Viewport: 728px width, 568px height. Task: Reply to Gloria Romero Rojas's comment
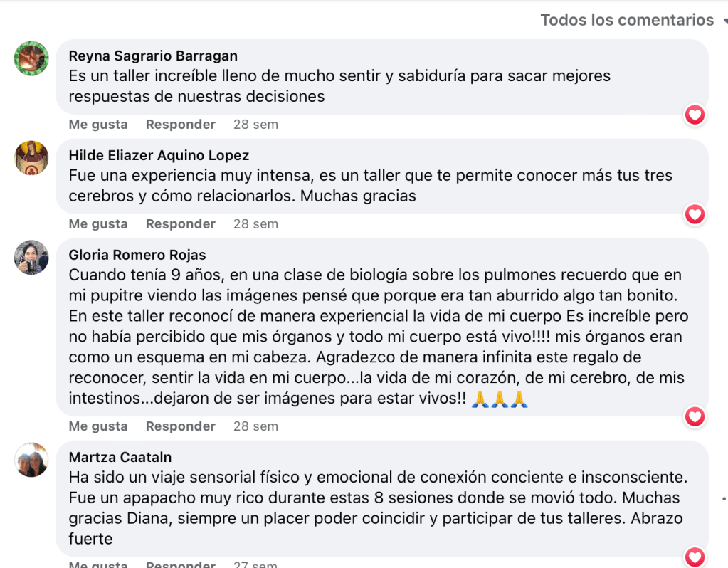point(180,426)
